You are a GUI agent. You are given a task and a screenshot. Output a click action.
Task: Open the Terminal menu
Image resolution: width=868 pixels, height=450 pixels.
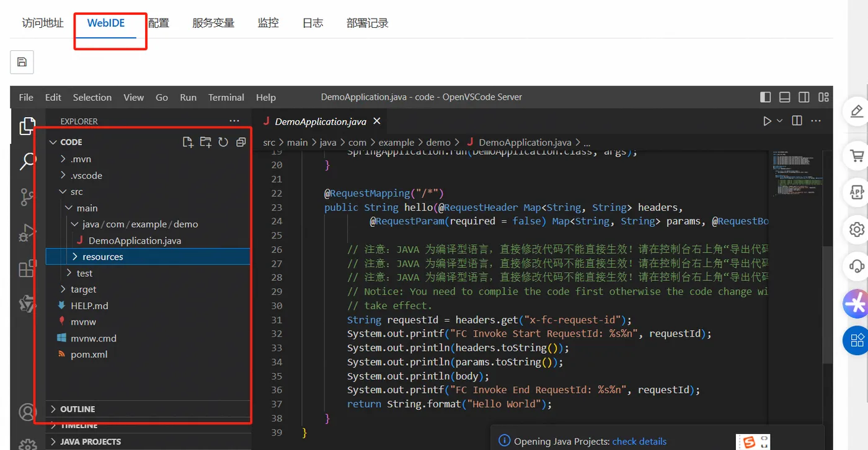point(226,97)
